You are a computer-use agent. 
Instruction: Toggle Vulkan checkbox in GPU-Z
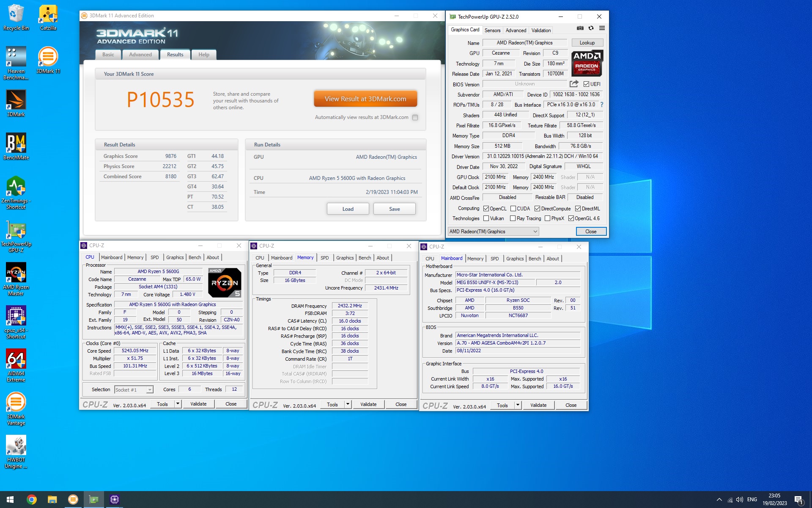[x=486, y=218]
